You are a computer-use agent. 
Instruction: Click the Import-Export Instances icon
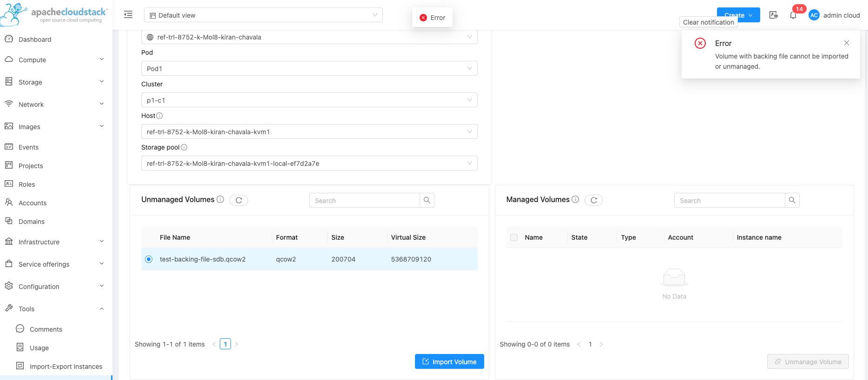coord(20,366)
